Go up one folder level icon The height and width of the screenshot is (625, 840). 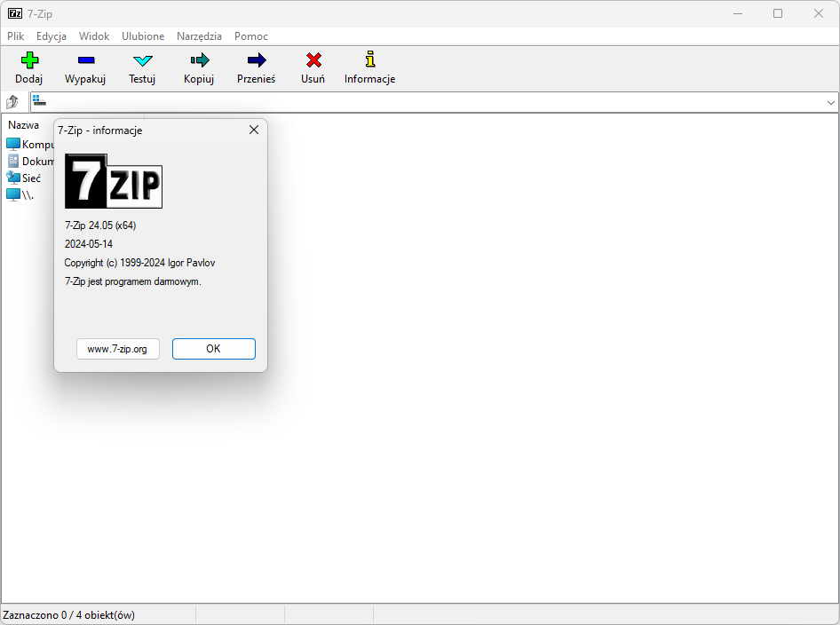point(12,102)
